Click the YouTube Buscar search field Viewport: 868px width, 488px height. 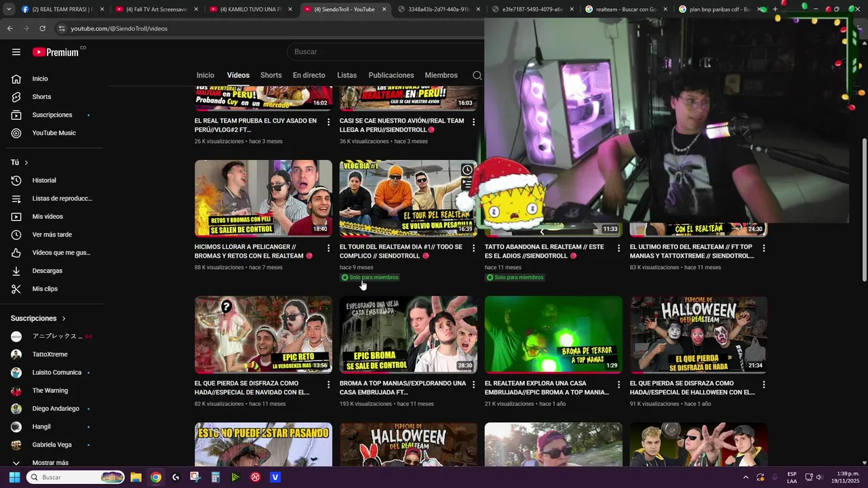click(387, 52)
